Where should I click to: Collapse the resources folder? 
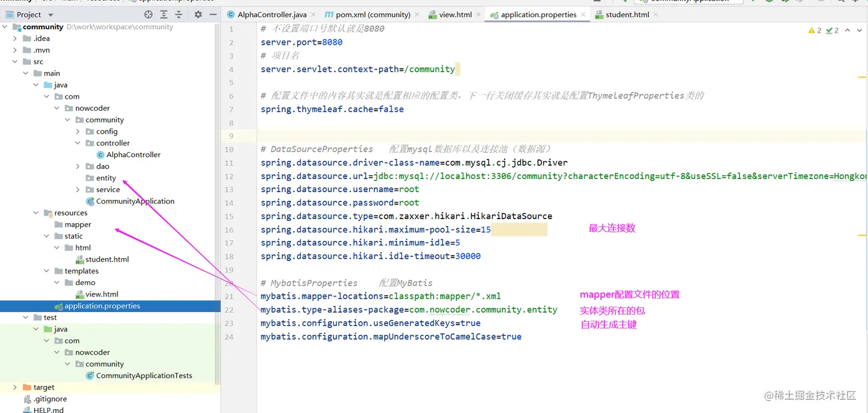click(x=36, y=213)
